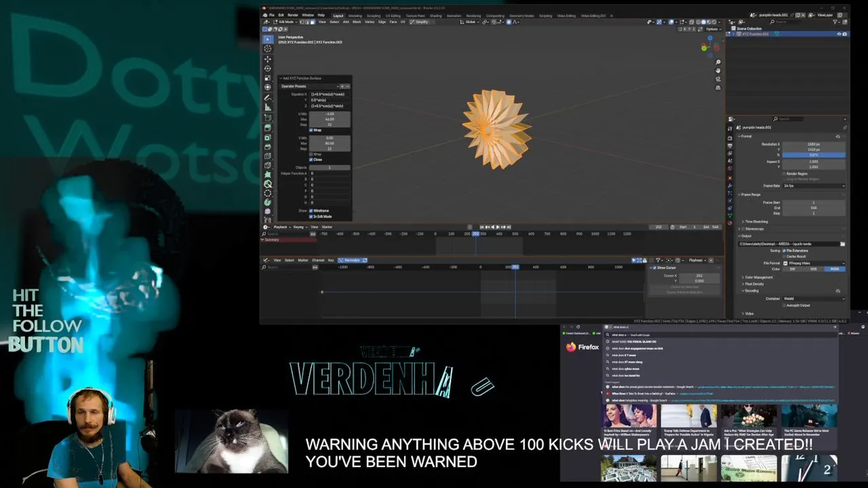Open the Frame Rate 24 fps dropdown
The width and height of the screenshot is (868, 488).
pyautogui.click(x=814, y=186)
